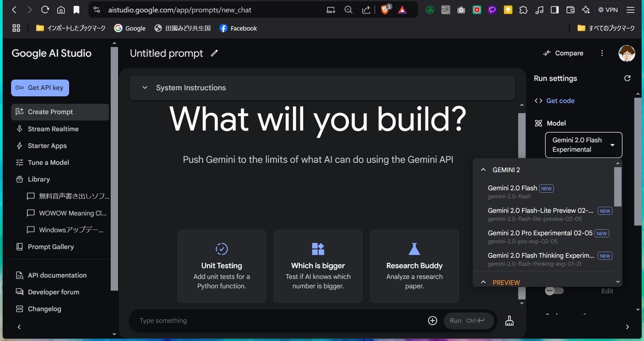This screenshot has height=341, width=644.
Task: Select Create Prompt in sidebar
Action: (x=60, y=112)
